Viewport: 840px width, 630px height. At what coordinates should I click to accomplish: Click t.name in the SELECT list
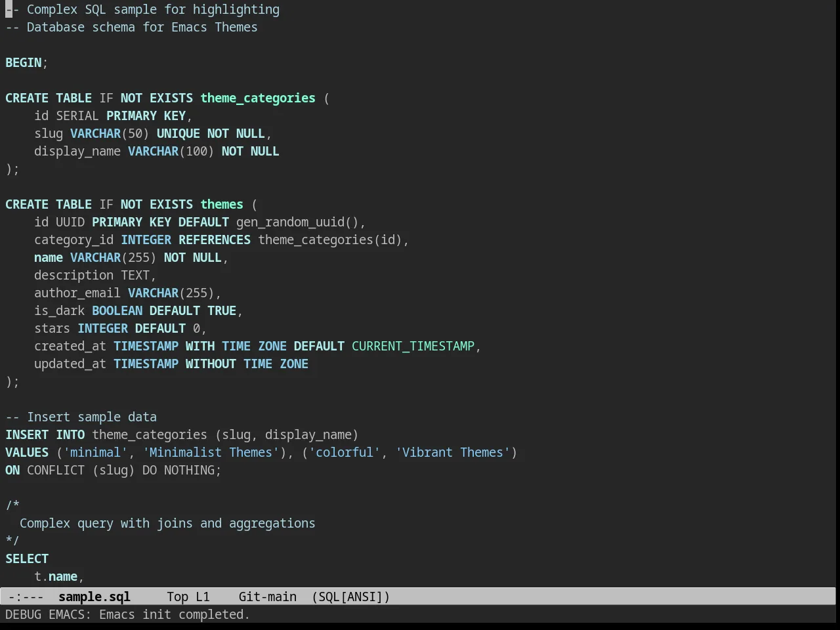(x=56, y=576)
